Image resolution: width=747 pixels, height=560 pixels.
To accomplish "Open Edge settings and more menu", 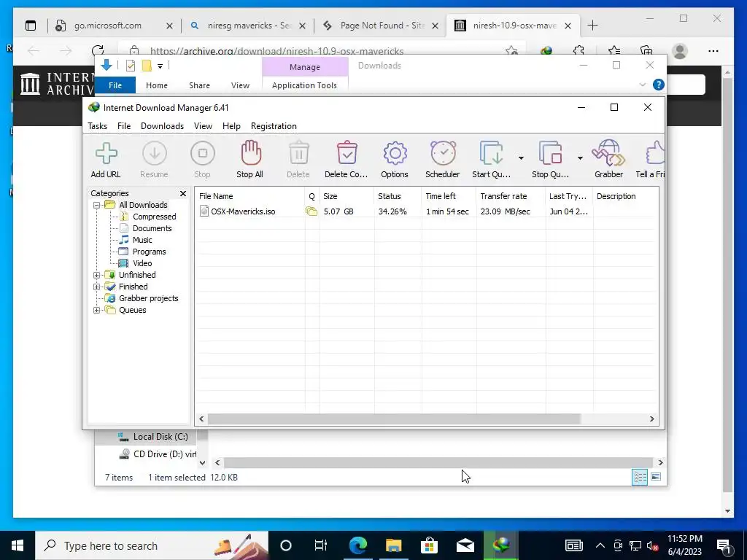I will 713,51.
